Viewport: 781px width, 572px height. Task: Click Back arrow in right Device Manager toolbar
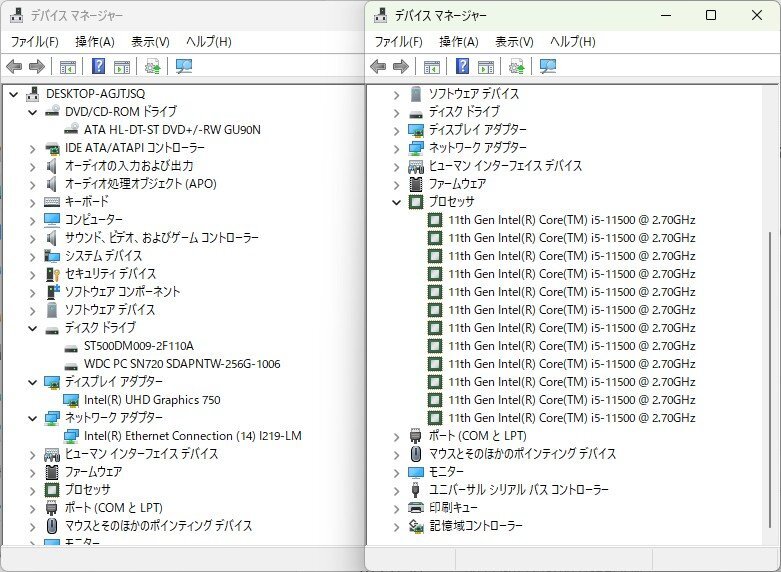(378, 66)
